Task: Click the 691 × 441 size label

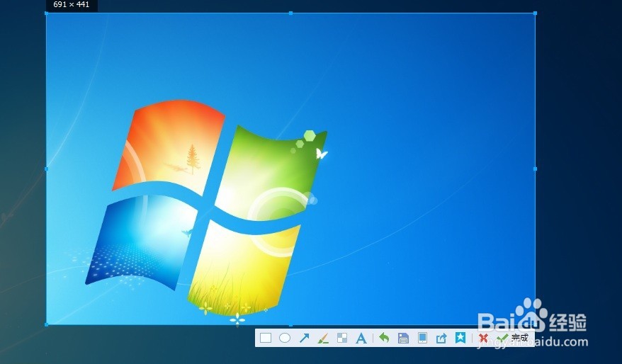Action: coord(72,5)
